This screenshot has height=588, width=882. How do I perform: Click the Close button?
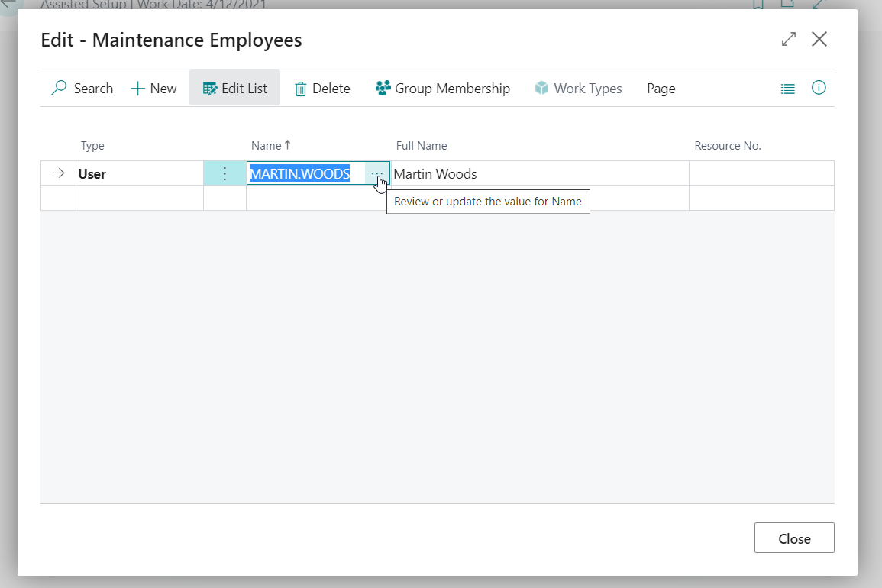[794, 538]
